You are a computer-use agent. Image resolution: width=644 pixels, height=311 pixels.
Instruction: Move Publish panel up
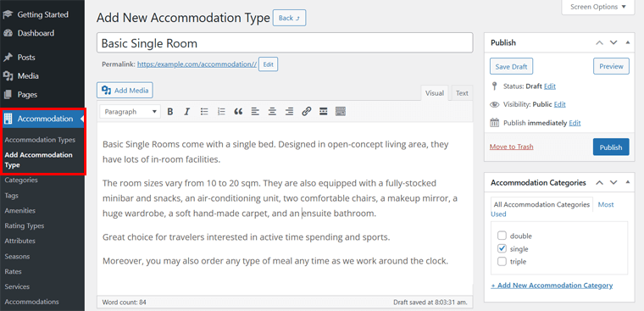click(x=600, y=42)
